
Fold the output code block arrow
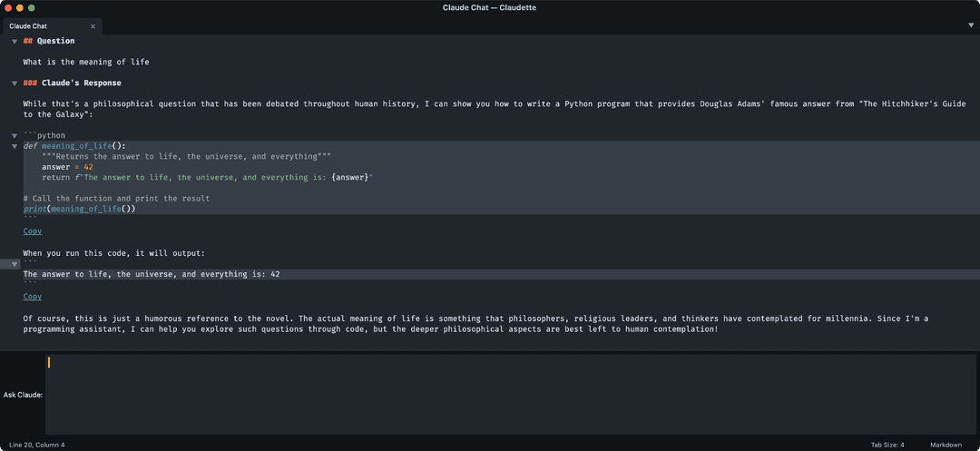(x=15, y=264)
